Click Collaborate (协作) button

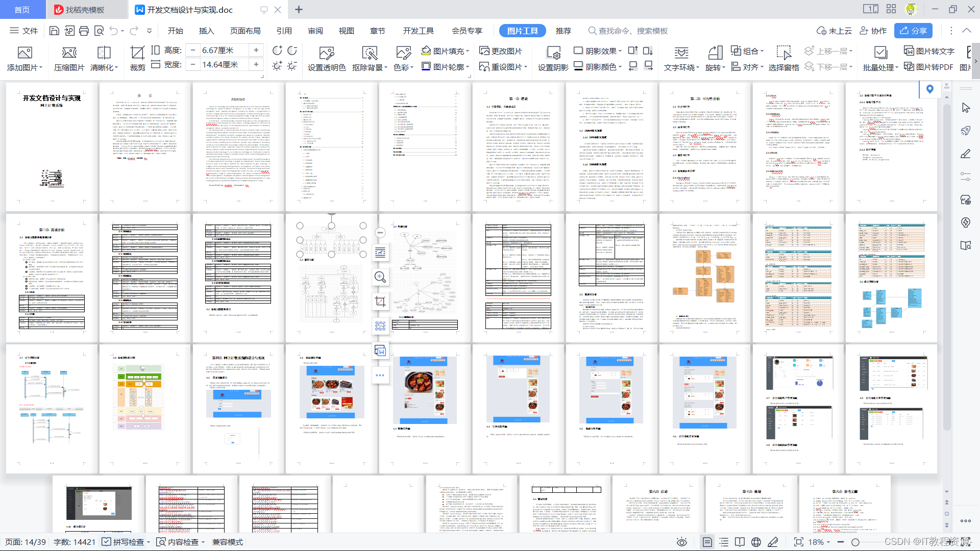(873, 31)
